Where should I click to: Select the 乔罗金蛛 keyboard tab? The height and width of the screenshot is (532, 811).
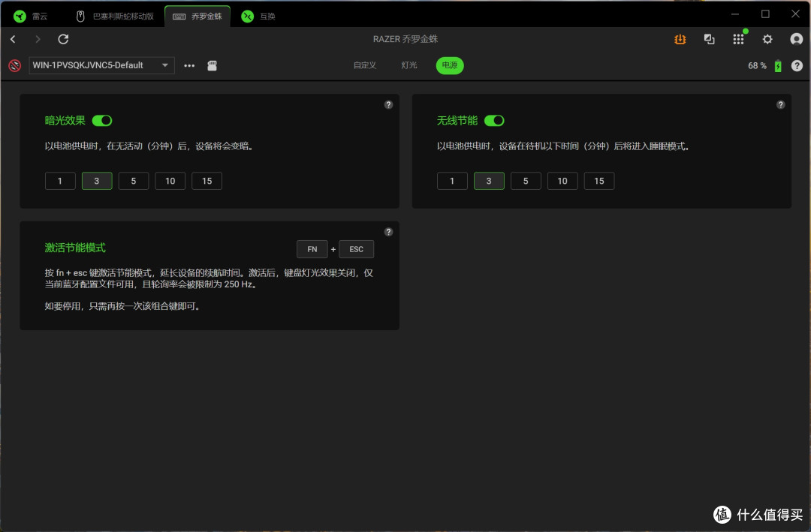click(197, 17)
